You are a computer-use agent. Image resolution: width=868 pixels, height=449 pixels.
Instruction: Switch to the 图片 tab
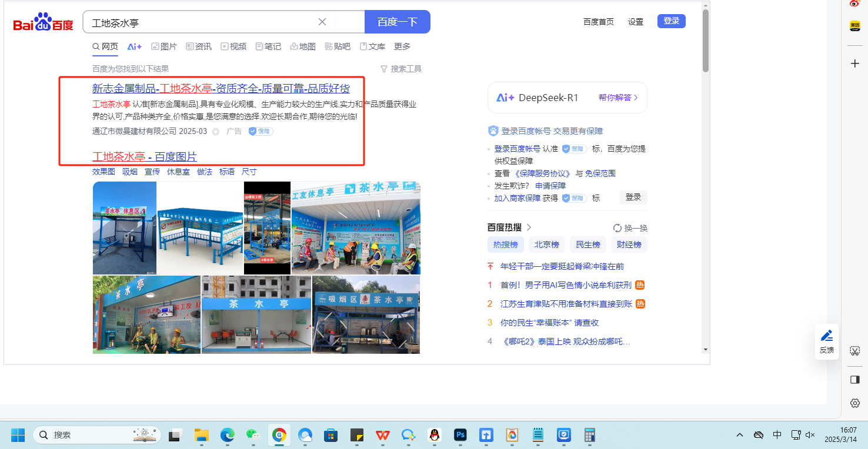[164, 46]
